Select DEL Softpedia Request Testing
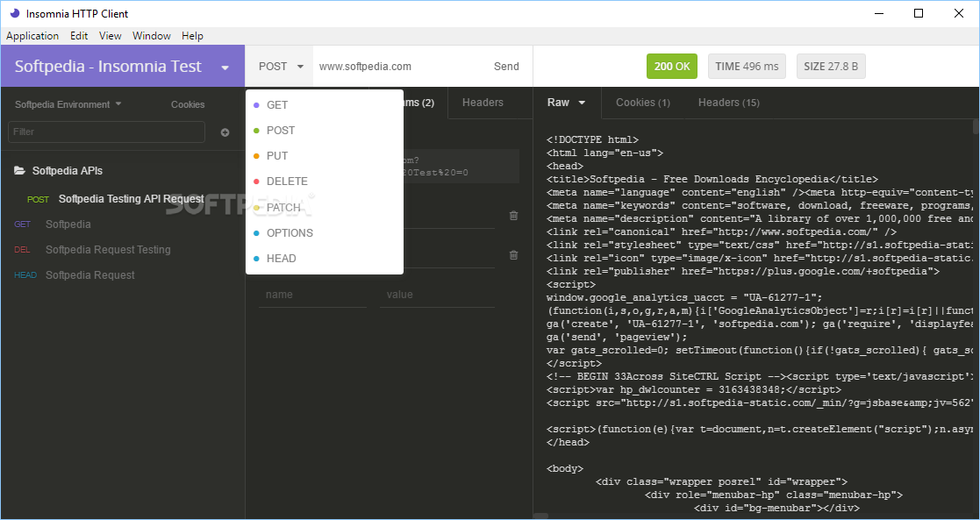 (x=123, y=250)
